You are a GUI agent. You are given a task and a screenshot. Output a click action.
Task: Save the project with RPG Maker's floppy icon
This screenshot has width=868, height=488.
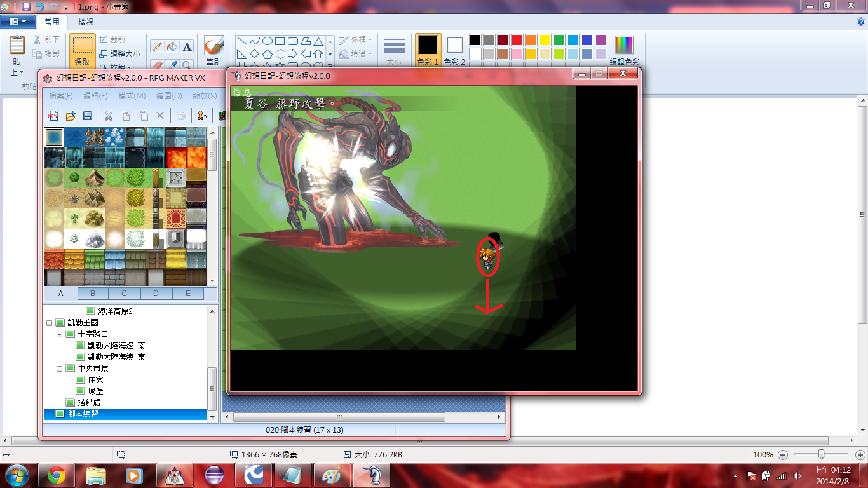click(88, 116)
